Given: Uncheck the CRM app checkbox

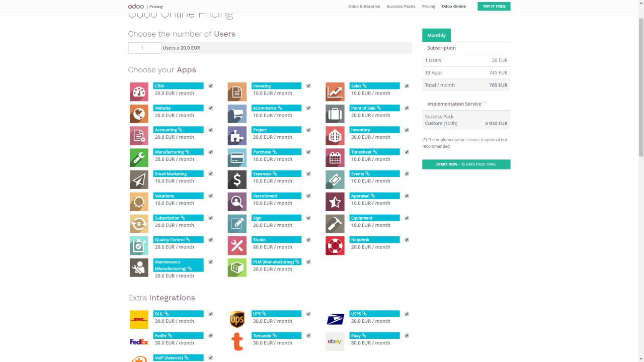Looking at the screenshot, I should tap(211, 86).
